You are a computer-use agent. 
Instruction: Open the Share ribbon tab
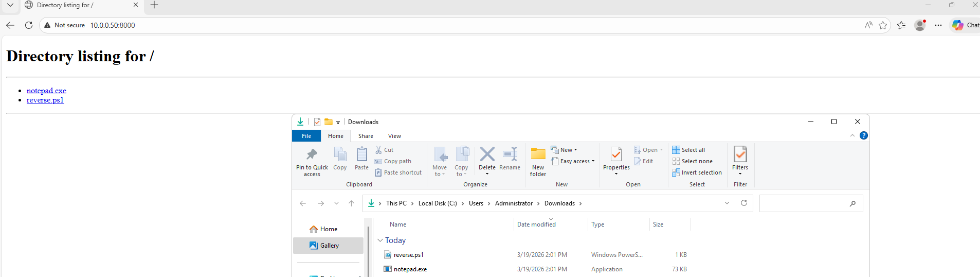point(366,136)
